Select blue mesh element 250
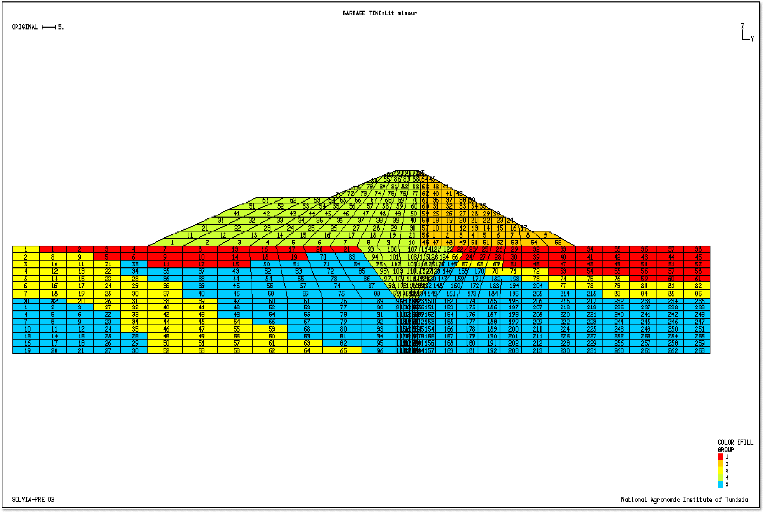Screen dimensions: 763x512 coord(670,329)
